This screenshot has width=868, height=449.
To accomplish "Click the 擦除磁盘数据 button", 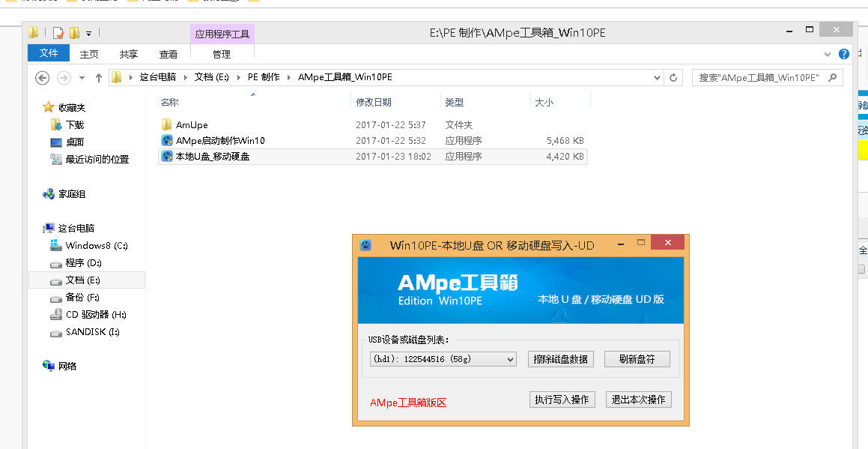I will pyautogui.click(x=561, y=359).
